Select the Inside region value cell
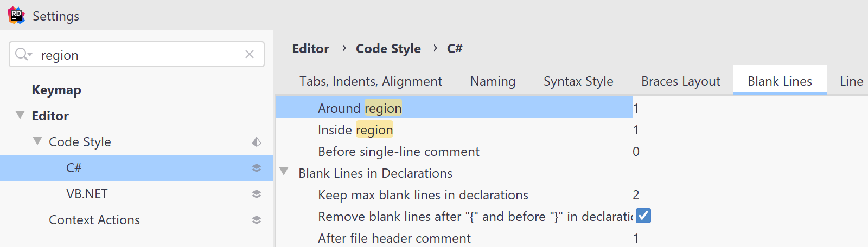Screen dimensions: 868x247 (636, 130)
